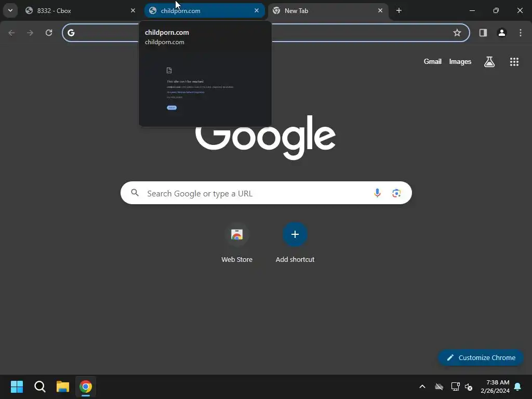The image size is (532, 399).
Task: Click the Customize Chrome button
Action: coord(481,357)
